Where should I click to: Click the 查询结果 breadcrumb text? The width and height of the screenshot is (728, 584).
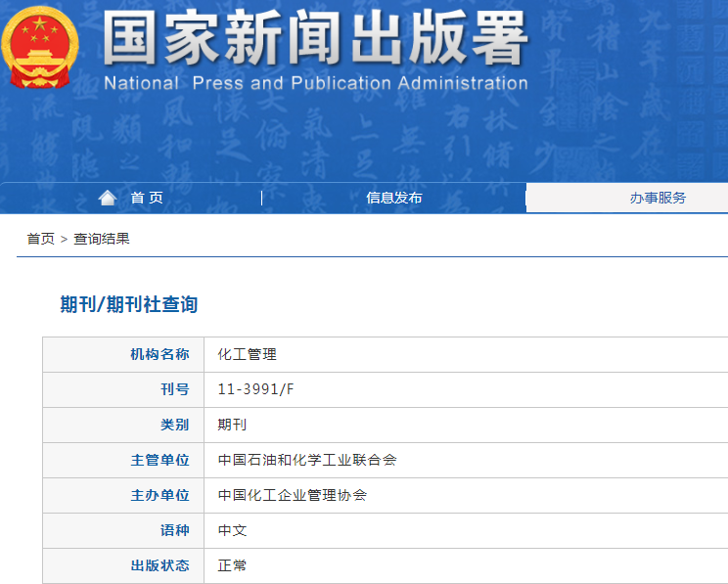102,239
